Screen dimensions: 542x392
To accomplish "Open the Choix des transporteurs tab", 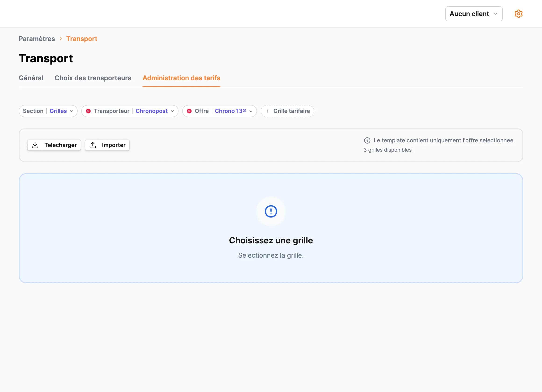I will pyautogui.click(x=93, y=78).
